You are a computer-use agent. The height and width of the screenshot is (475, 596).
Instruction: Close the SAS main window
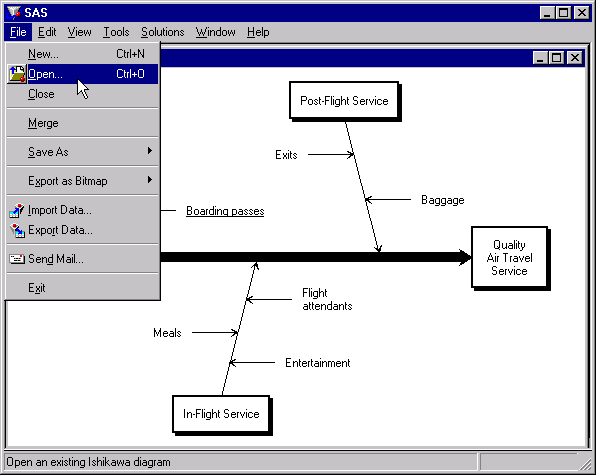[x=582, y=13]
